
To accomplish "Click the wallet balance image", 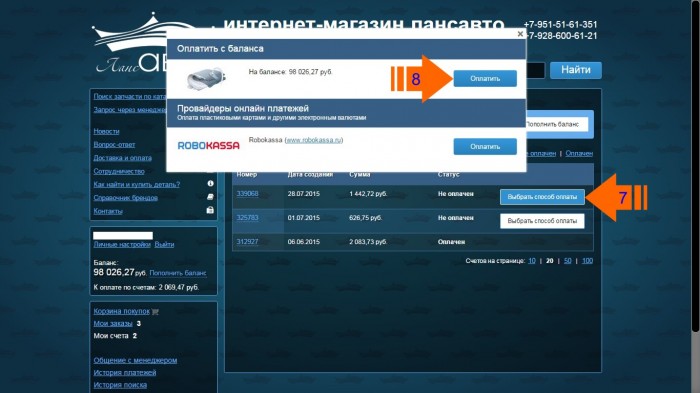I will tap(205, 78).
